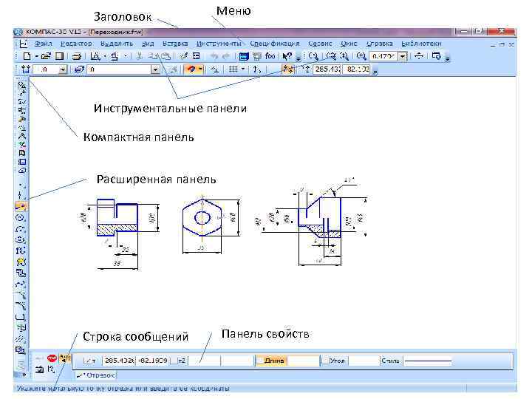This screenshot has height=399, width=532.
Task: Click the Redo arrow icon
Action: click(225, 56)
